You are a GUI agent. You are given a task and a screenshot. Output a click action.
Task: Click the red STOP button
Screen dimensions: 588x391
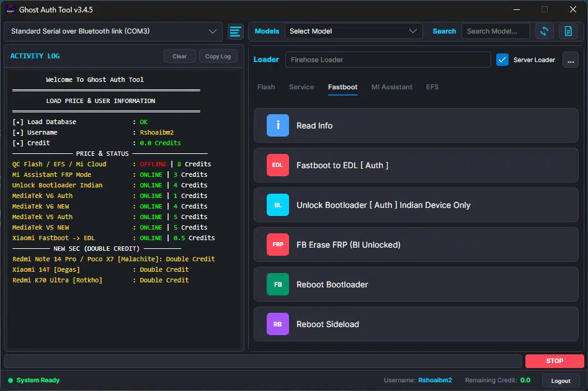click(555, 361)
